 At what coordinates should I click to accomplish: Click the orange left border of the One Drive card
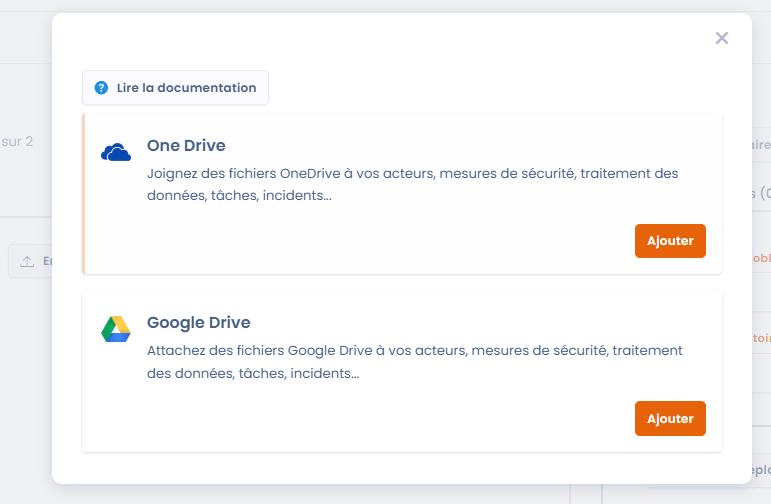point(83,193)
